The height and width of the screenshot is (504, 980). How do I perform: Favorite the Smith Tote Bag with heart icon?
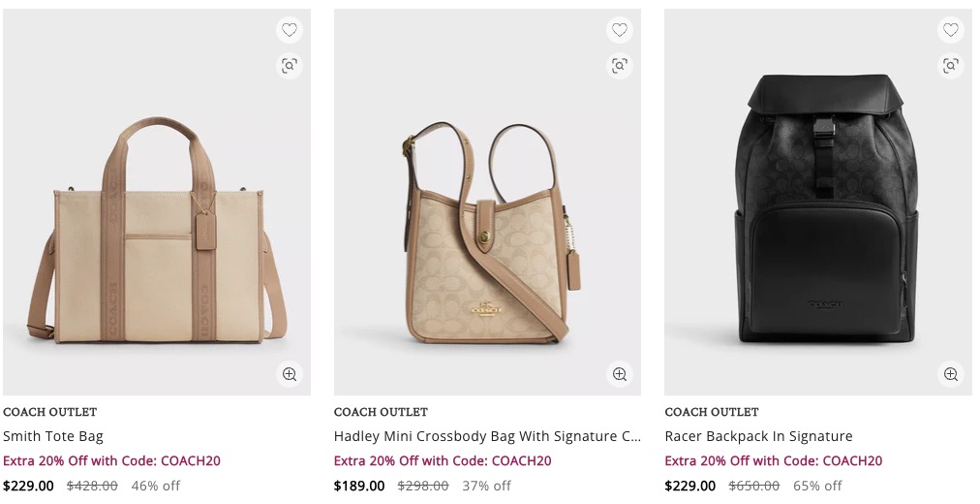pos(289,31)
